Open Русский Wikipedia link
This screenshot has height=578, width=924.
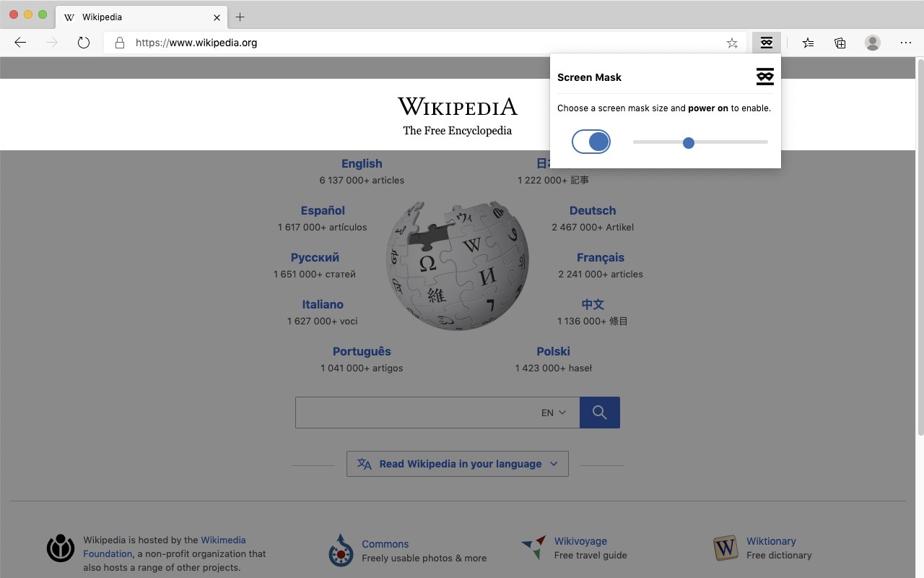pos(315,257)
